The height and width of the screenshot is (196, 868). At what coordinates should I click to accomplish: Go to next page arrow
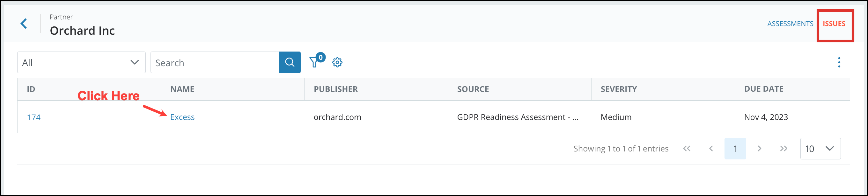pos(760,149)
